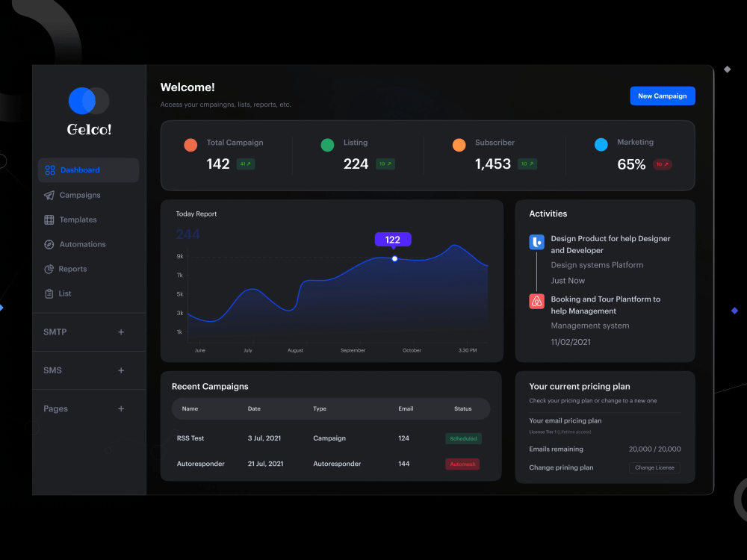This screenshot has height=560, width=747.
Task: Click the 122 chart tooltip
Action: point(393,240)
